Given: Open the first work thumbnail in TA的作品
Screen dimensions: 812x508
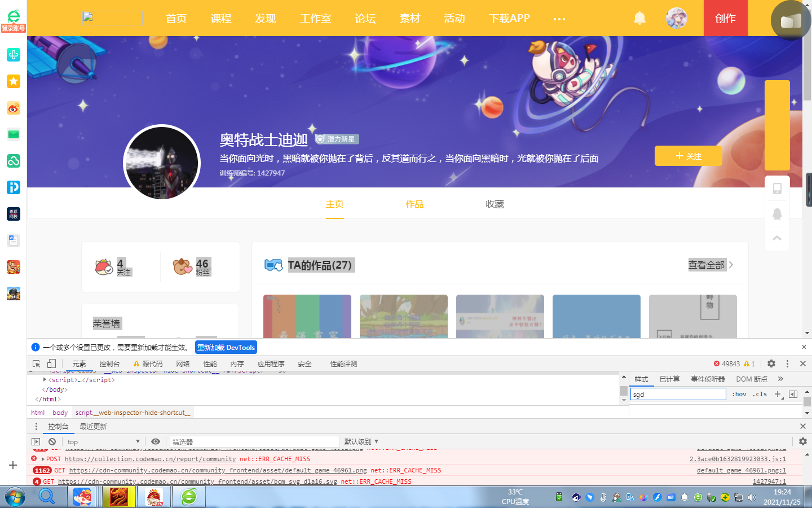Looking at the screenshot, I should [307, 316].
